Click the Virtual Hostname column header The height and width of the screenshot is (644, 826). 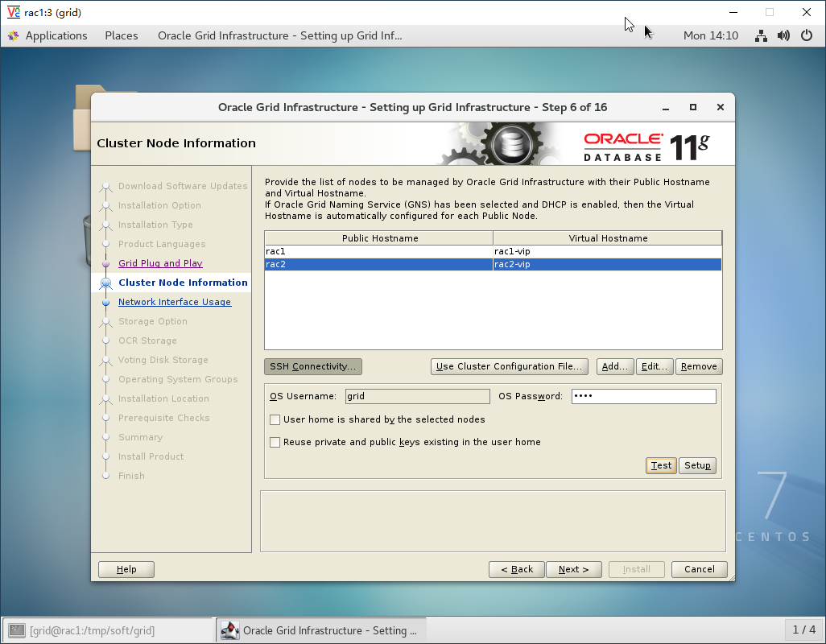tap(608, 238)
